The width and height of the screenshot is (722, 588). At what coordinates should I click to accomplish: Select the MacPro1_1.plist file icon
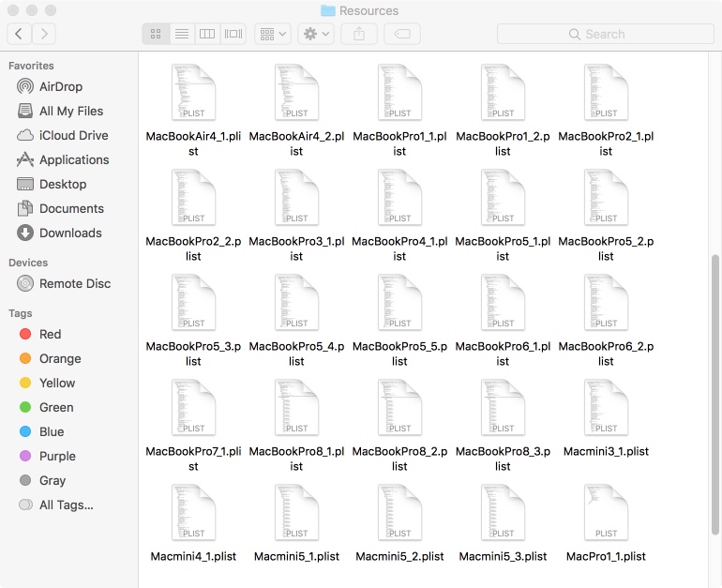click(x=606, y=512)
